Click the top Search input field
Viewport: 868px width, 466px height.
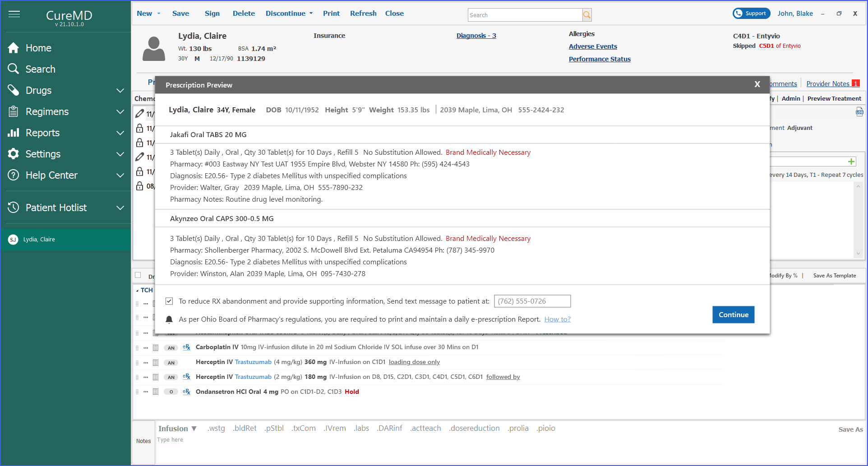click(x=525, y=15)
